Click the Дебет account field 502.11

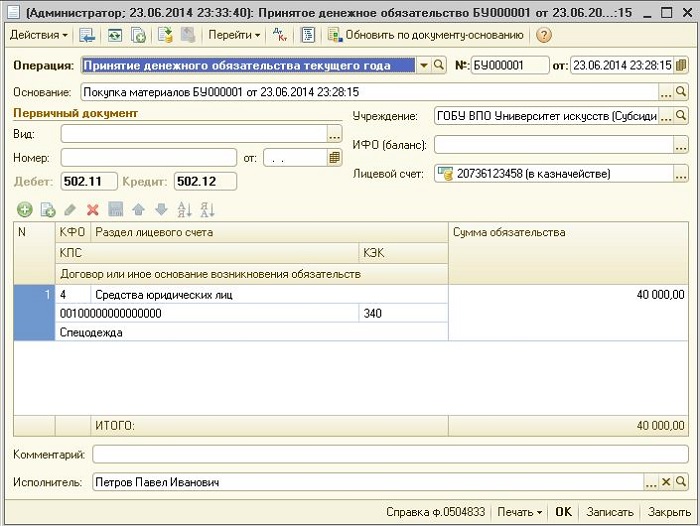(89, 181)
